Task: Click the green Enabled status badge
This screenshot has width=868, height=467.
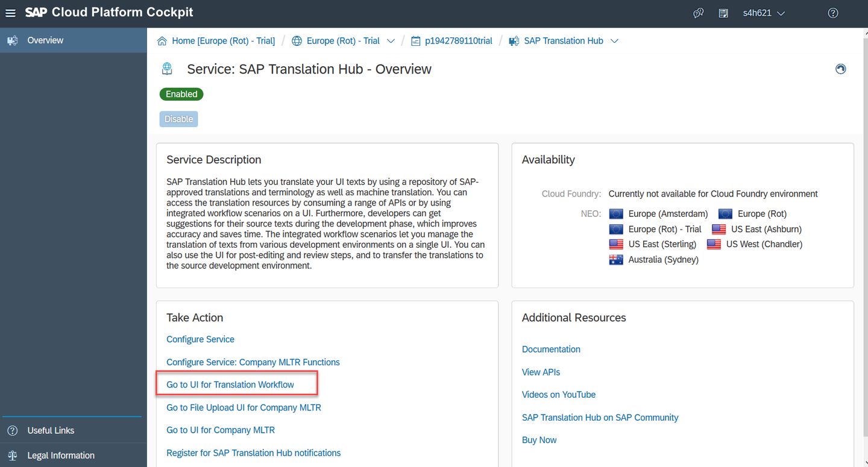Action: click(181, 94)
